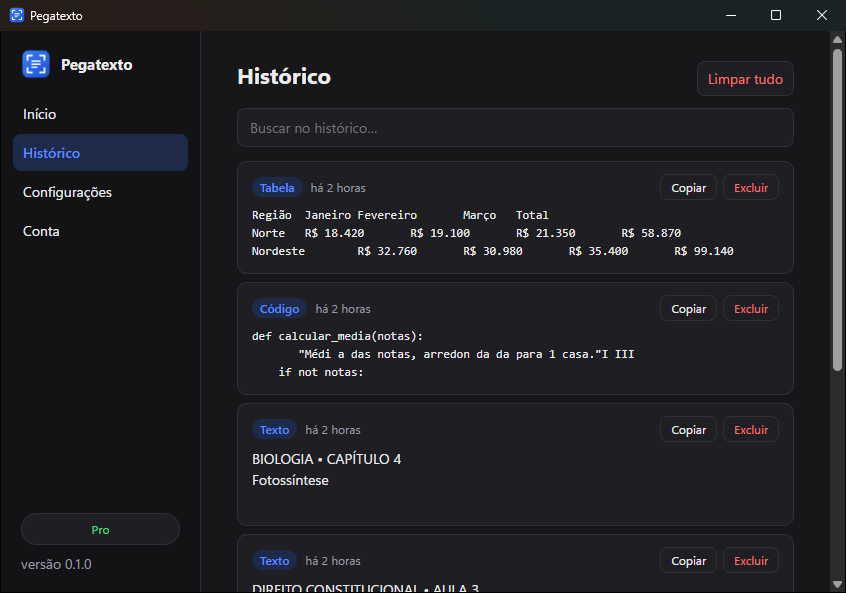The width and height of the screenshot is (846, 593).
Task: Click the vertical scrollbar thumb
Action: 837,210
